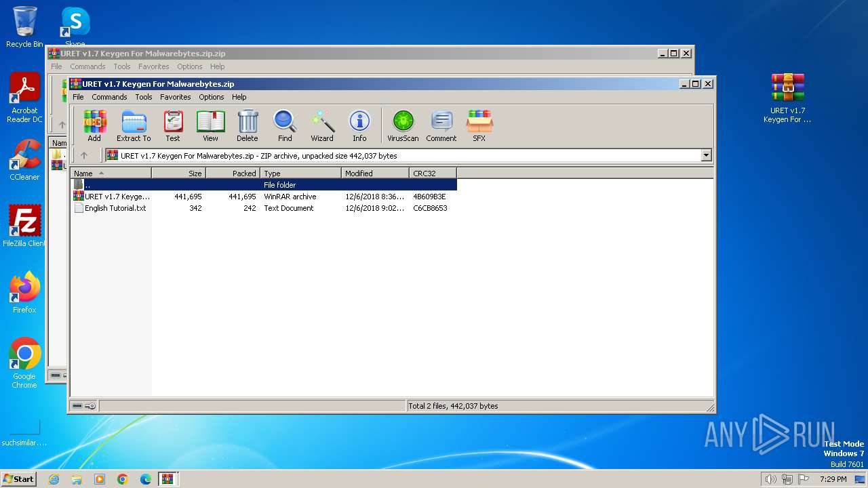Sort by the Name column header
This screenshot has height=488, width=868.
tap(111, 174)
